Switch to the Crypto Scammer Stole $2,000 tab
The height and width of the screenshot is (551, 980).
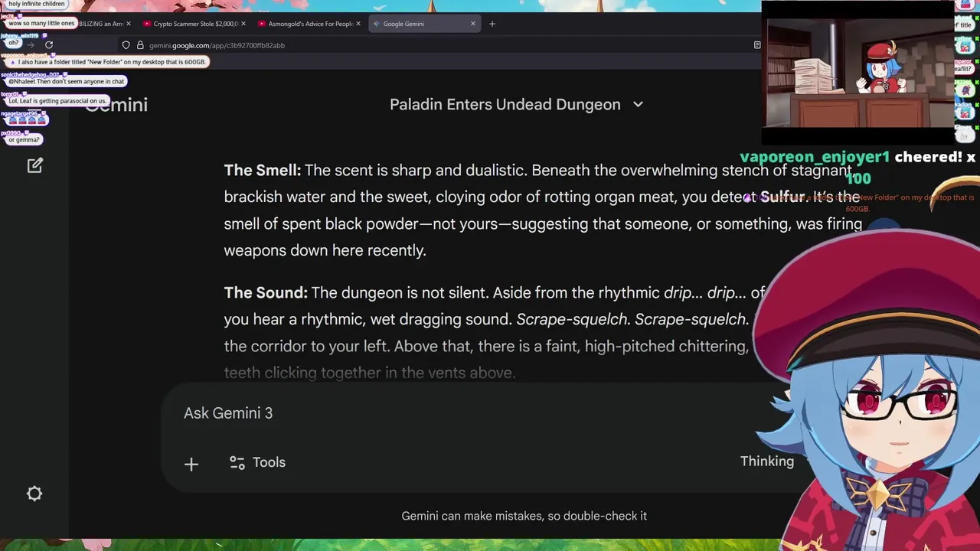point(195,24)
